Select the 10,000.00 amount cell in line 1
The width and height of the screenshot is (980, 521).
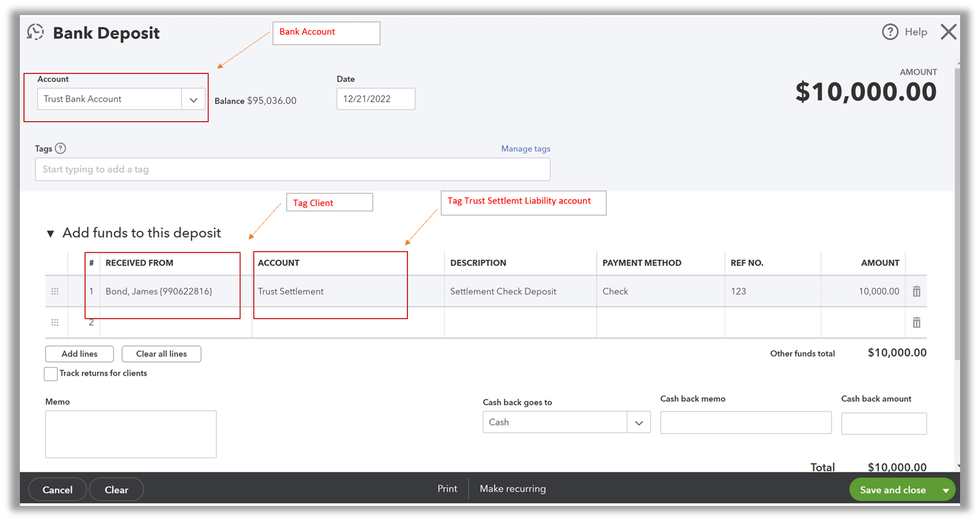863,292
